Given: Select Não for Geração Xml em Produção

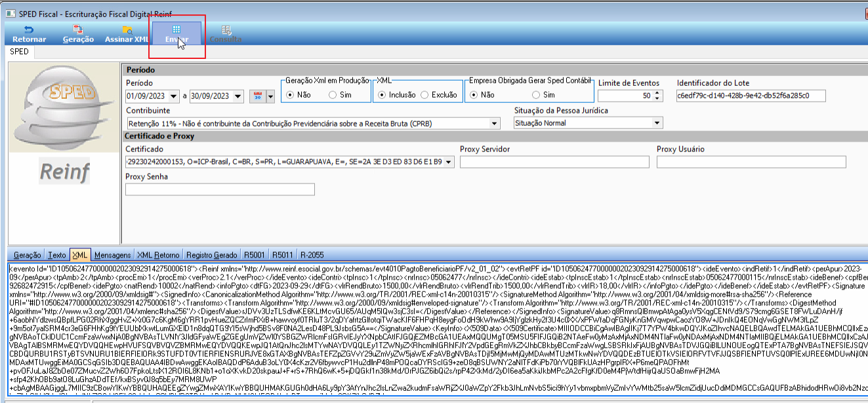Looking at the screenshot, I should click(299, 94).
